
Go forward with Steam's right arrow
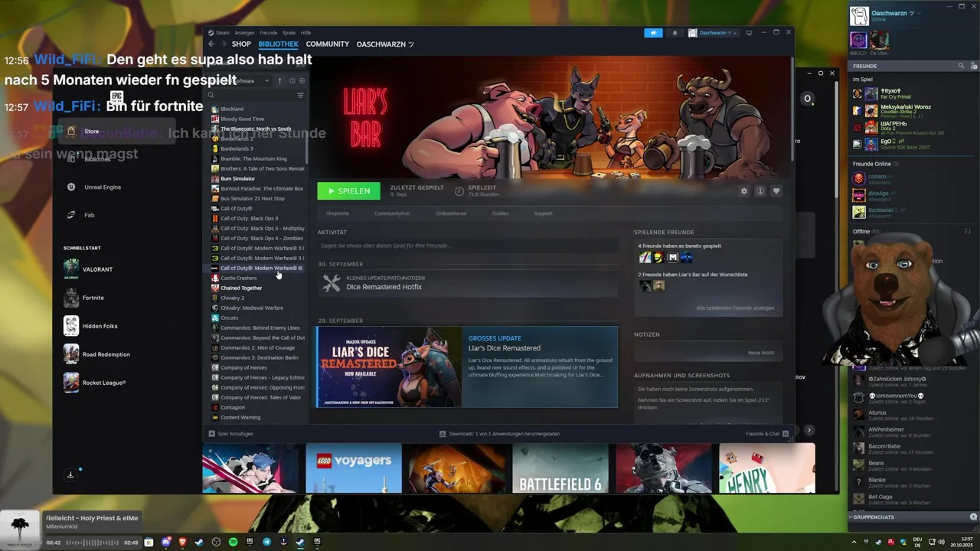coord(224,44)
